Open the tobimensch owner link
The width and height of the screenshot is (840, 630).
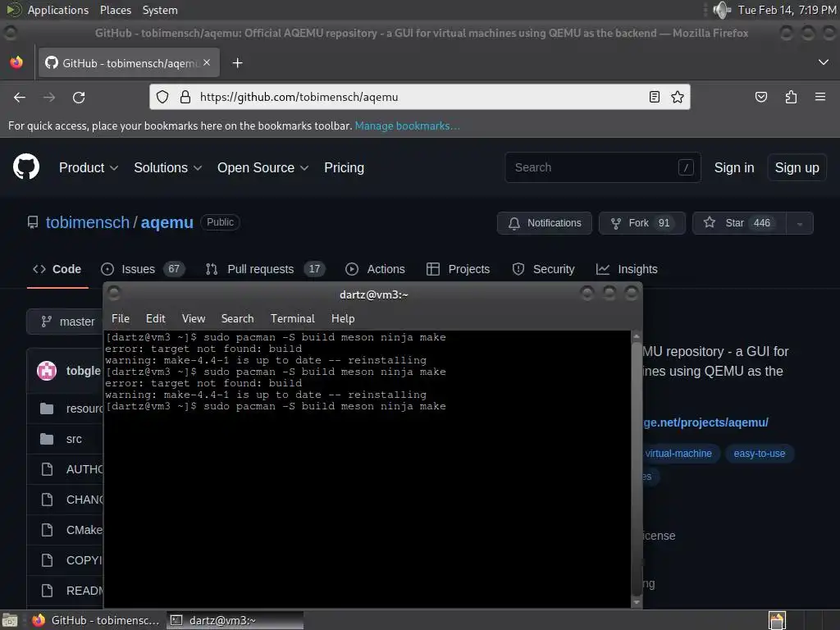click(87, 222)
